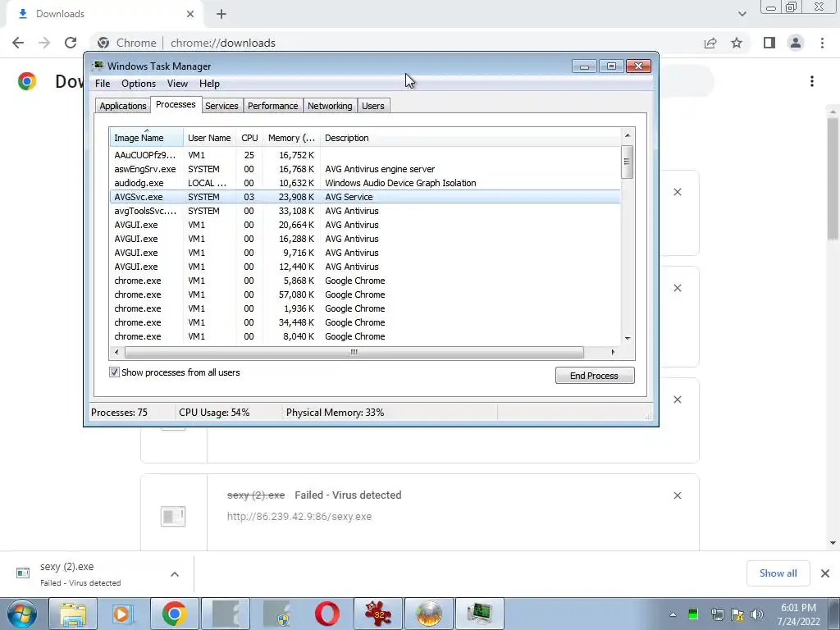
Task: Open Downloads page three-dot more actions
Action: click(x=812, y=81)
